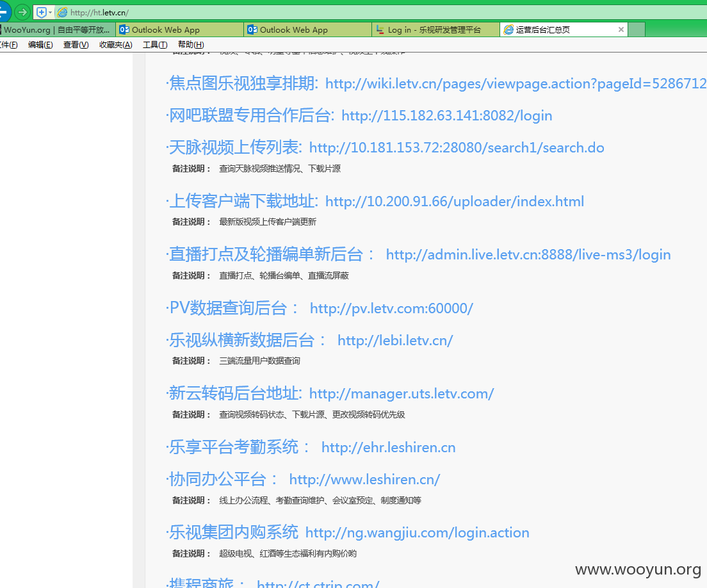
Task: Open the 查看(V) menu
Action: [x=76, y=45]
